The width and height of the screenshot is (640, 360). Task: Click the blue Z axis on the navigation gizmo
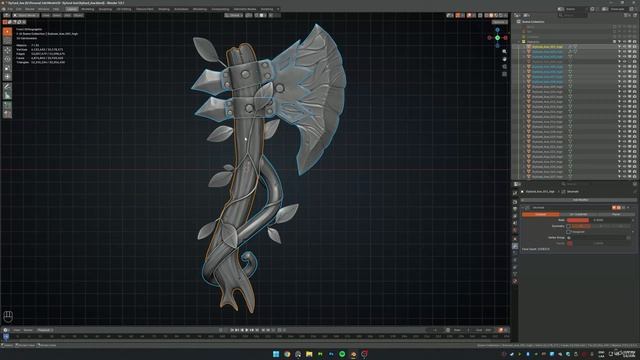(497, 30)
